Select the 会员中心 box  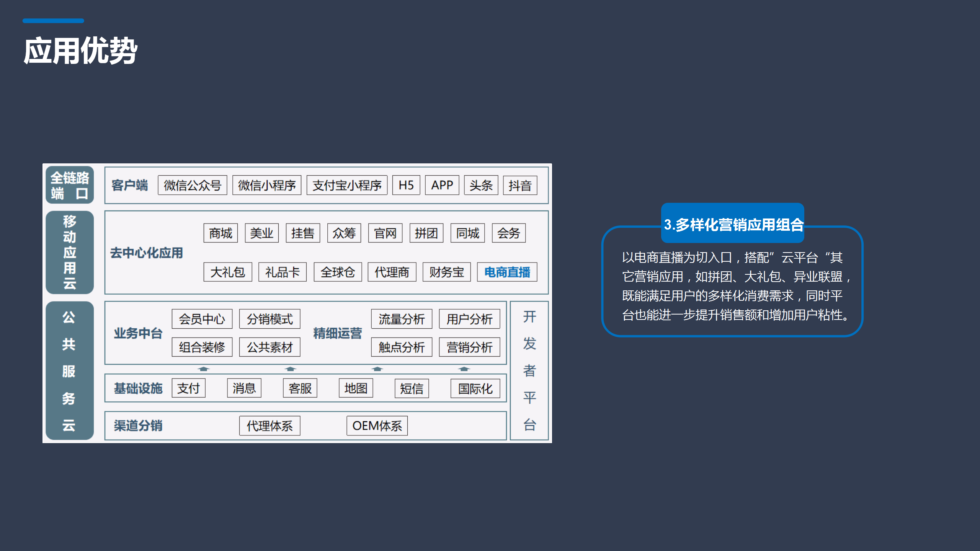(x=202, y=319)
